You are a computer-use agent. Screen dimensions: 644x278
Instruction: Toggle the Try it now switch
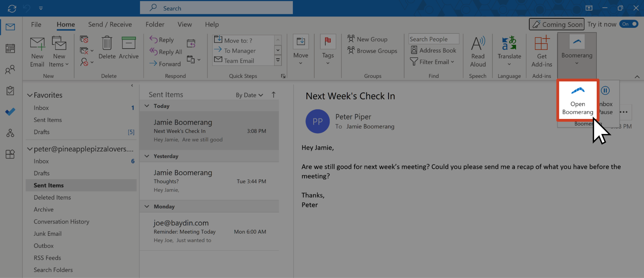point(629,24)
